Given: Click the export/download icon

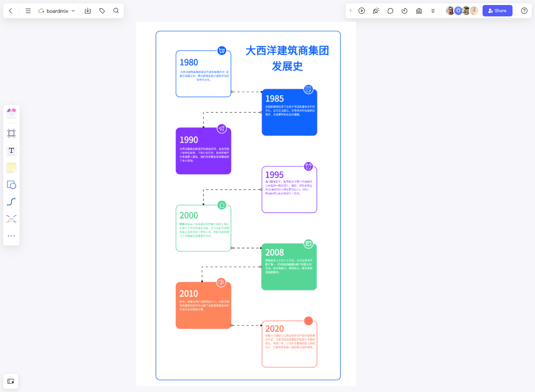Looking at the screenshot, I should coord(88,11).
